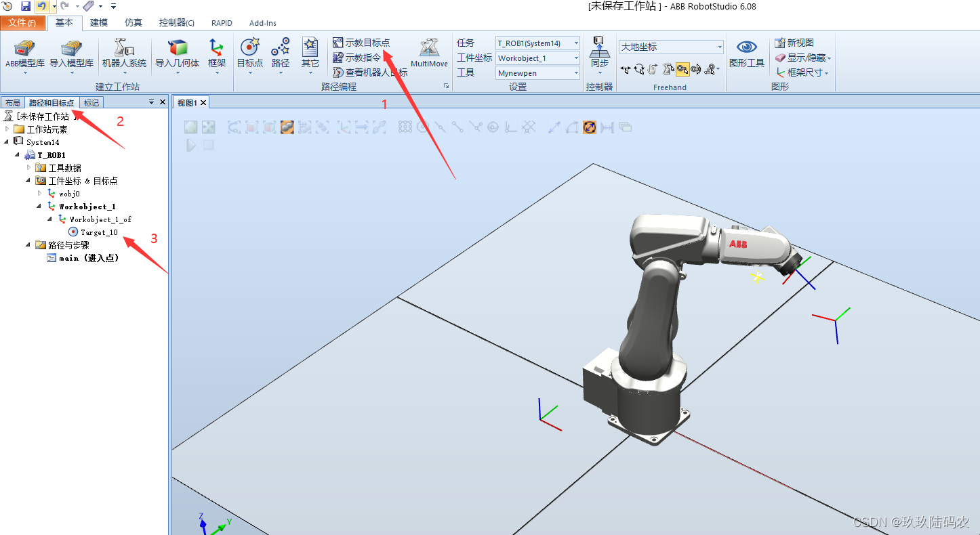Open 导入几何体 import geometry
980x535 pixels.
[x=178, y=54]
